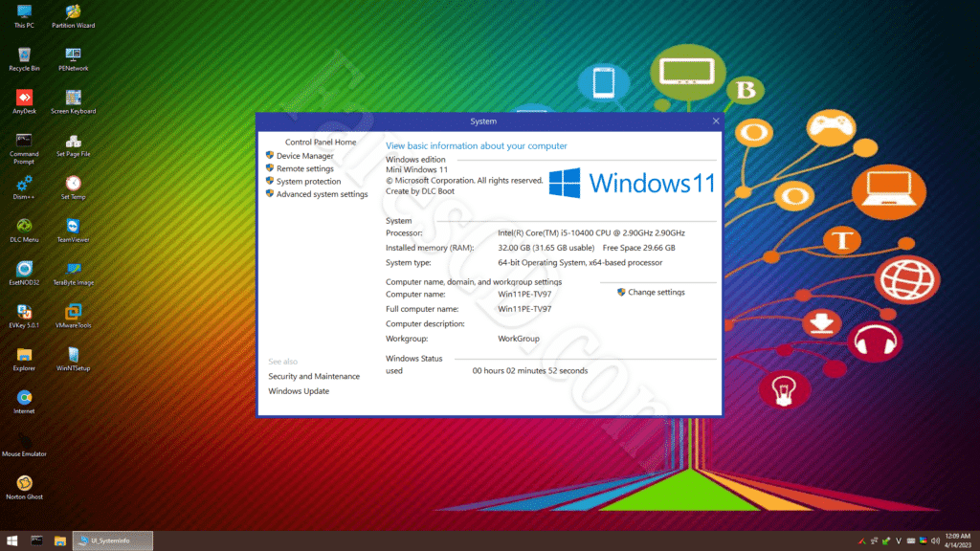Open the Screen Keyboard shortcut

click(73, 101)
